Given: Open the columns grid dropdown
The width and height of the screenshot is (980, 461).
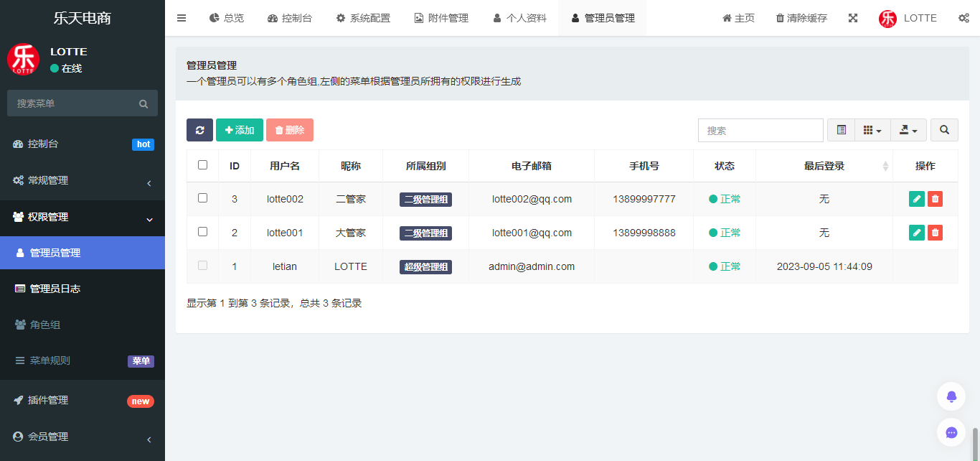Looking at the screenshot, I should pyautogui.click(x=872, y=130).
